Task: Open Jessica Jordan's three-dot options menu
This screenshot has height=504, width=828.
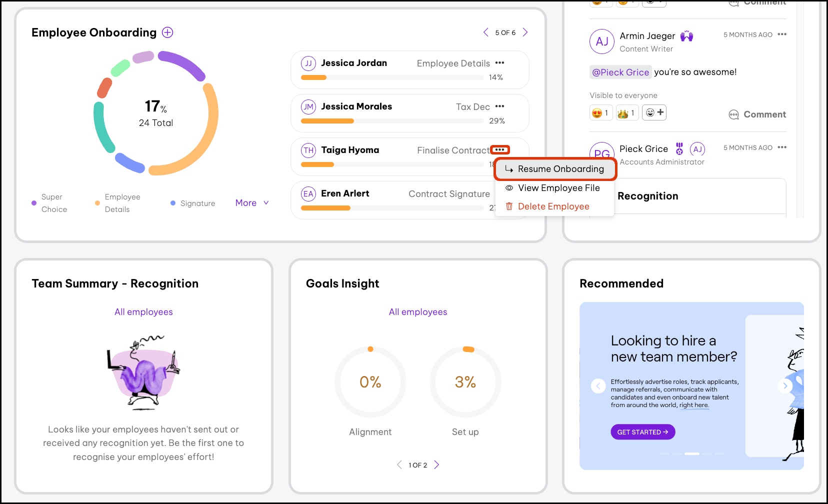Action: pos(499,63)
